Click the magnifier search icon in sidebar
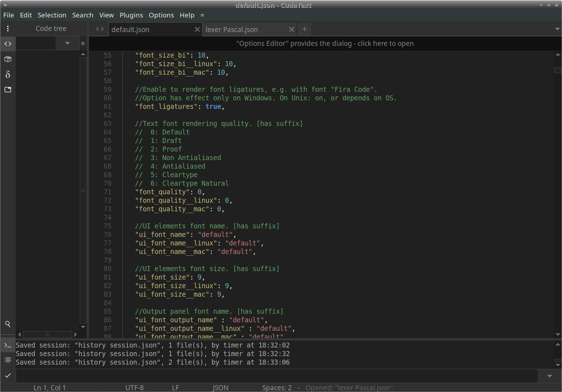Viewport: 562px width, 392px height. tap(8, 324)
